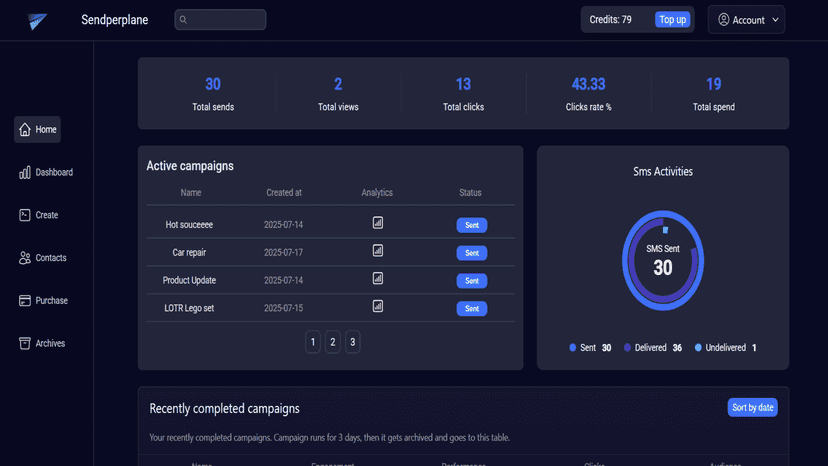Go to campaigns page 1
The width and height of the screenshot is (828, 466).
pos(313,342)
